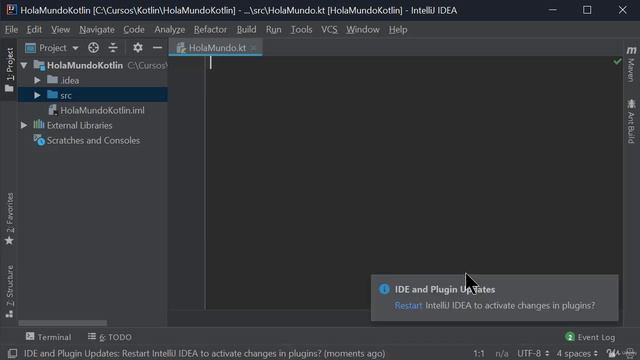Click the IntelliJ IDEA logo in title bar
The width and height of the screenshot is (640, 360).
11,10
